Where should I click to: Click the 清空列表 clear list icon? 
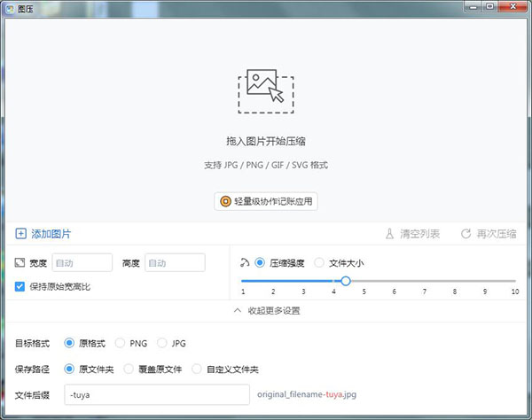(x=388, y=234)
